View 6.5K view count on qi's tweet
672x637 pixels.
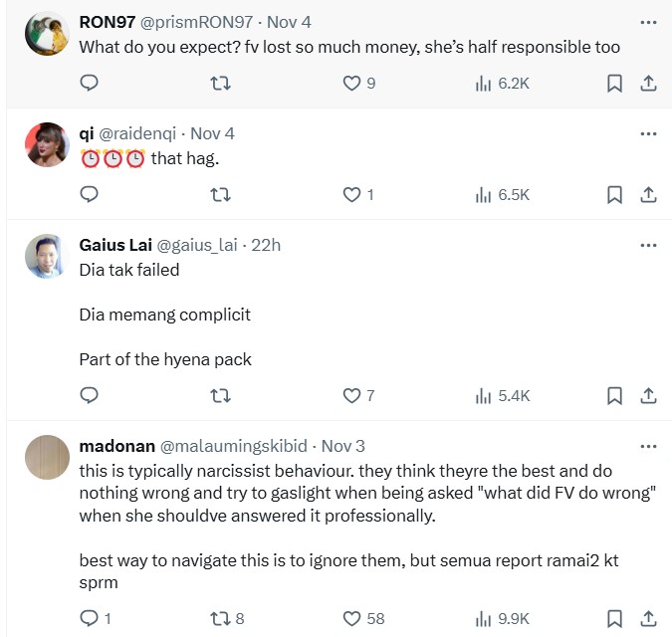coord(502,195)
